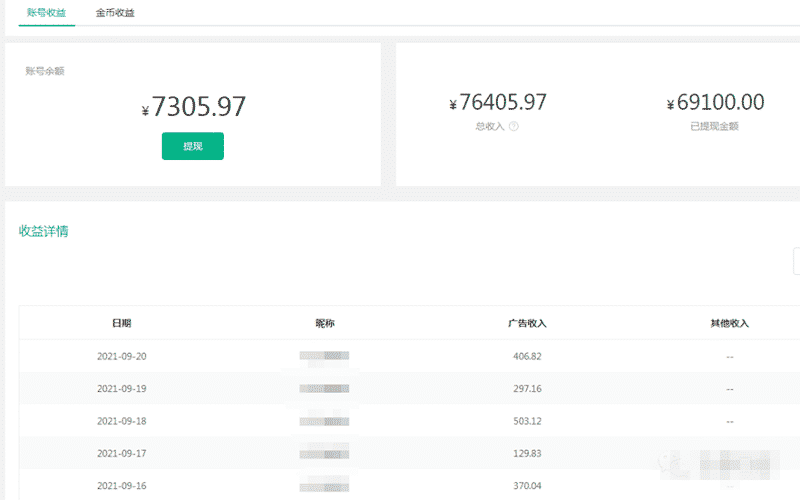Screen dimensions: 800x500
Task: Switch to the 金币收益 tab
Action: click(115, 13)
